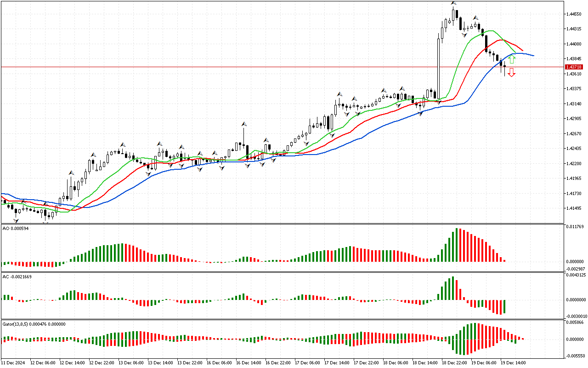Screen dimensions: 588x368
Task: Pick the 18 Dec 22:00 time label
Action: click(455, 363)
